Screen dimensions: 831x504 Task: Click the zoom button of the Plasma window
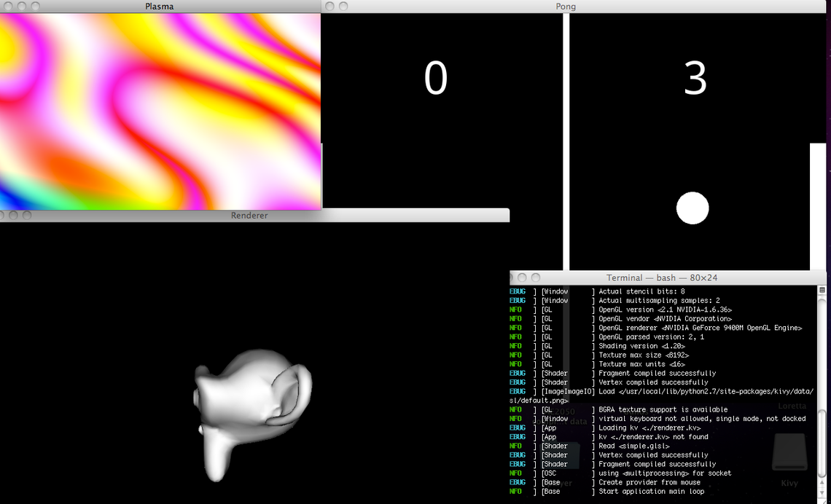click(36, 7)
